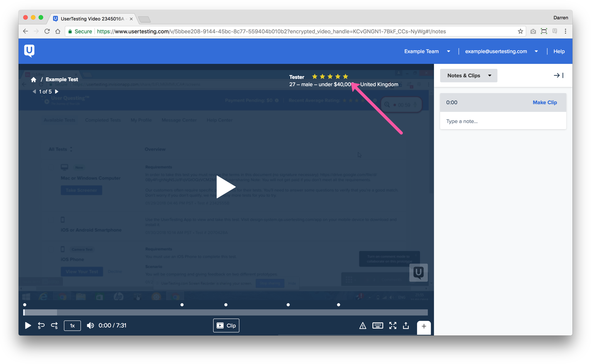
Task: Click the tester five-star rating
Action: [x=330, y=76]
